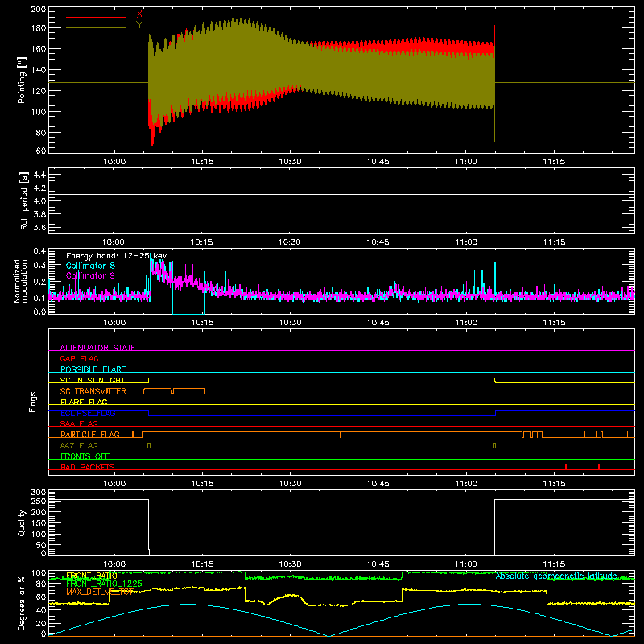Click the 'Degrees or %' axis title
Image resolution: width=644 pixels, height=644 pixels.
point(21,603)
